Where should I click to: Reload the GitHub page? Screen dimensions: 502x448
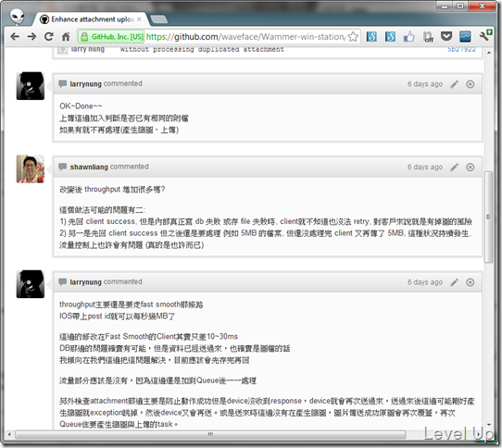pyautogui.click(x=49, y=37)
